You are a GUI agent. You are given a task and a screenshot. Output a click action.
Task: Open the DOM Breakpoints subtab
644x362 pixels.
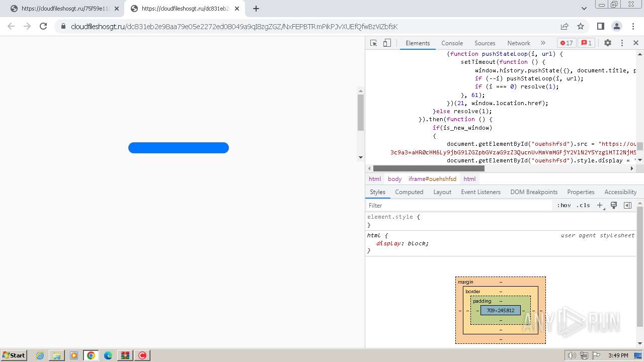[x=534, y=192]
